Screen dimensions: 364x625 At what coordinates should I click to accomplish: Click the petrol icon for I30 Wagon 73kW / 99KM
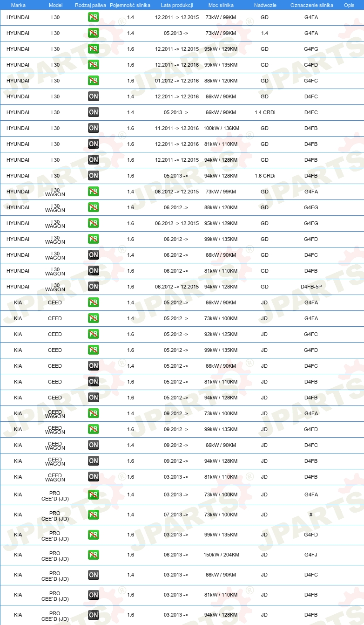coord(94,192)
